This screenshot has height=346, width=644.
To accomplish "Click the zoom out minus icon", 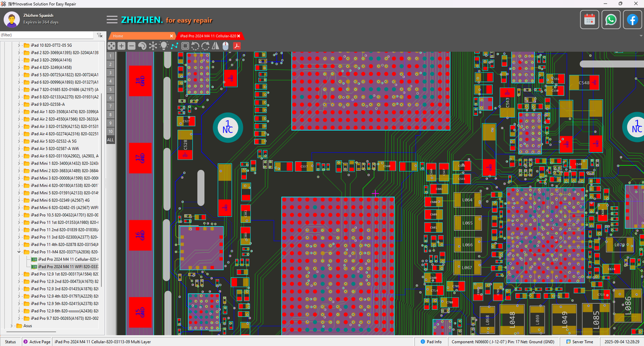I will 131,46.
